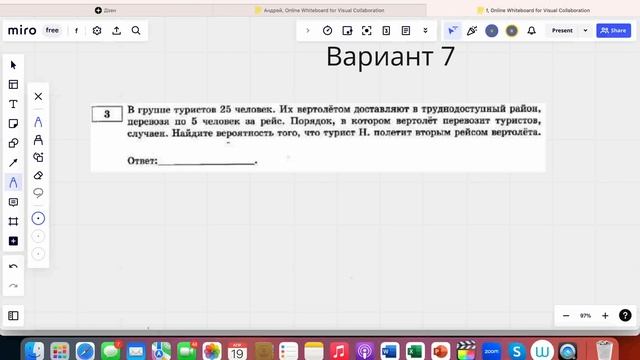Open the more apps plus tool
640x360 pixels.
[13, 241]
